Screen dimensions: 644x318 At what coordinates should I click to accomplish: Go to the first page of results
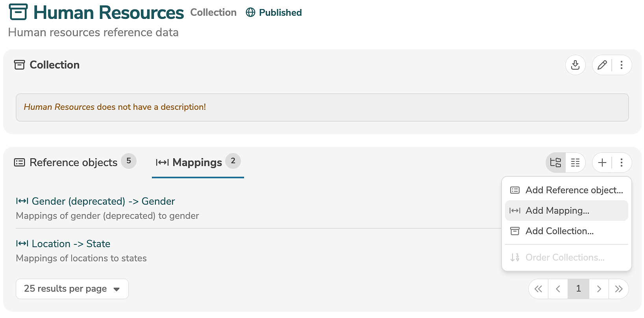pos(538,289)
